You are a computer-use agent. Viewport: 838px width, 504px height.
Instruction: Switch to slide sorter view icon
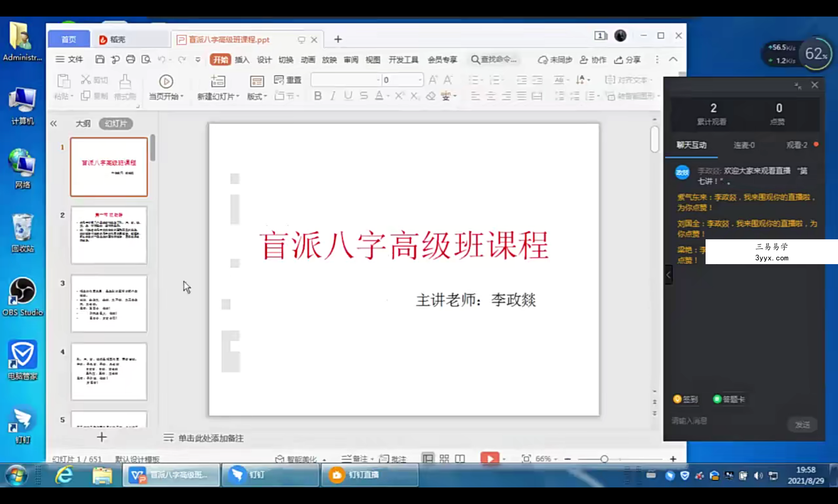click(444, 459)
